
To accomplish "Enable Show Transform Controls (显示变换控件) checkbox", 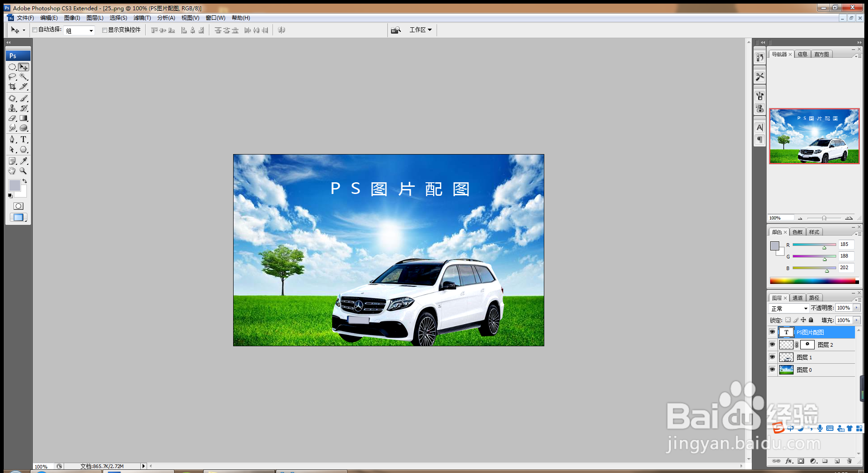I will click(x=104, y=30).
